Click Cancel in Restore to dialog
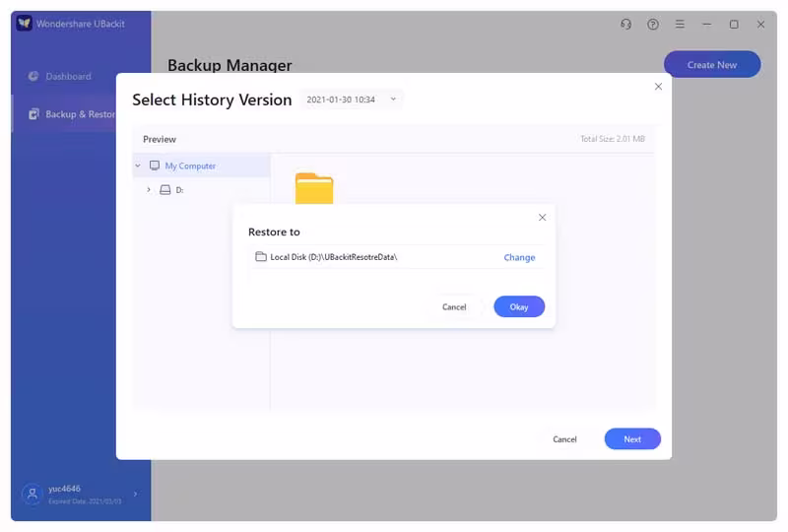 [454, 306]
